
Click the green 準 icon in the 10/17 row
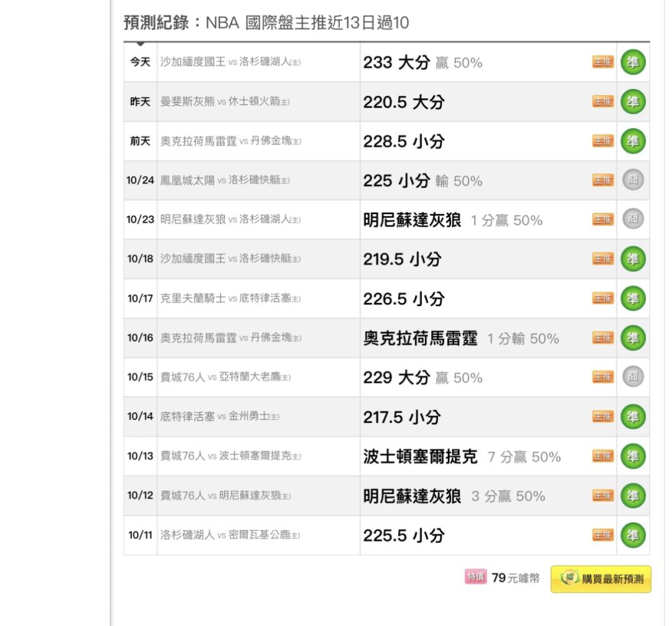tap(633, 299)
